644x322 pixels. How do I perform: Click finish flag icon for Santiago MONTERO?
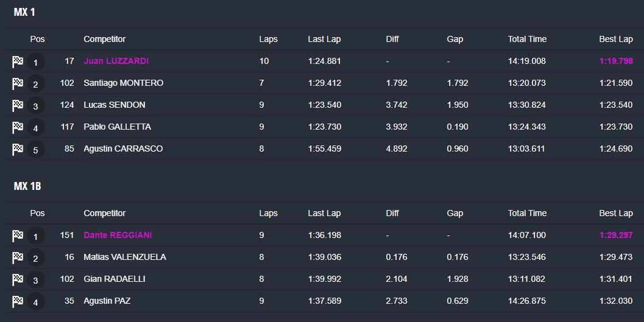(x=18, y=83)
